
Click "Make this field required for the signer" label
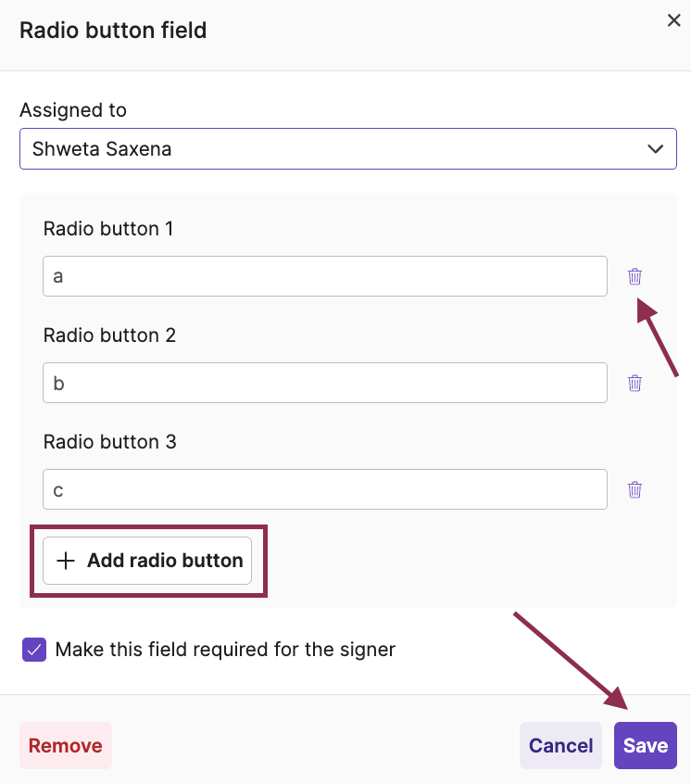[x=225, y=650]
